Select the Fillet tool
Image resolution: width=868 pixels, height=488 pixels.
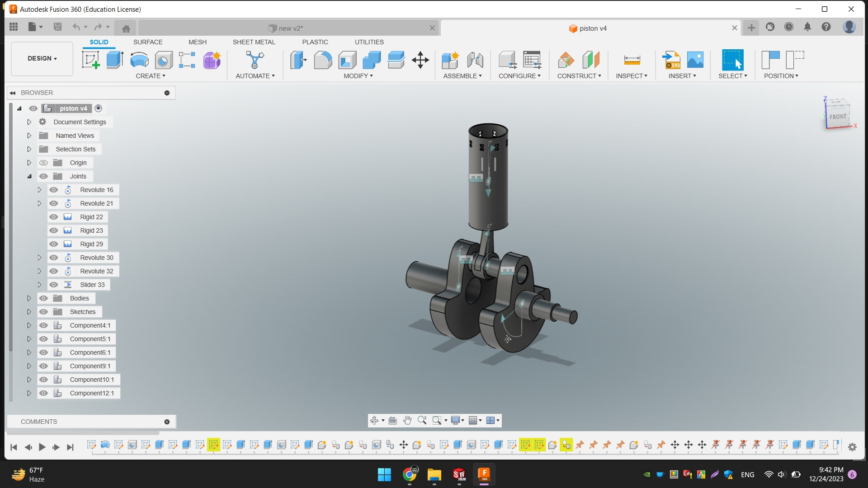point(323,60)
